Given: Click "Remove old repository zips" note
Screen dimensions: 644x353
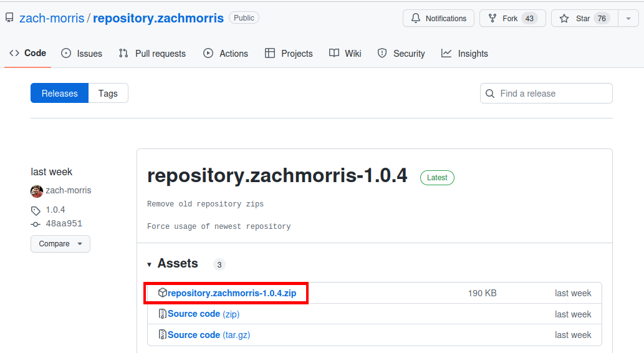Looking at the screenshot, I should tap(205, 204).
